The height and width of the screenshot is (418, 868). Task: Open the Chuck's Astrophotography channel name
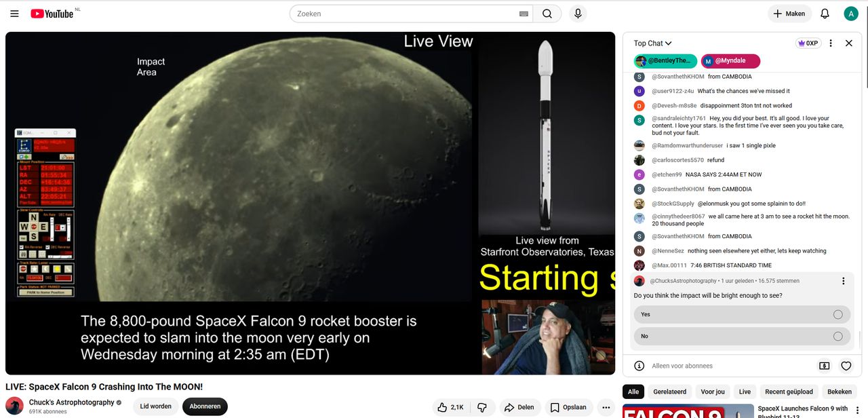coord(71,402)
